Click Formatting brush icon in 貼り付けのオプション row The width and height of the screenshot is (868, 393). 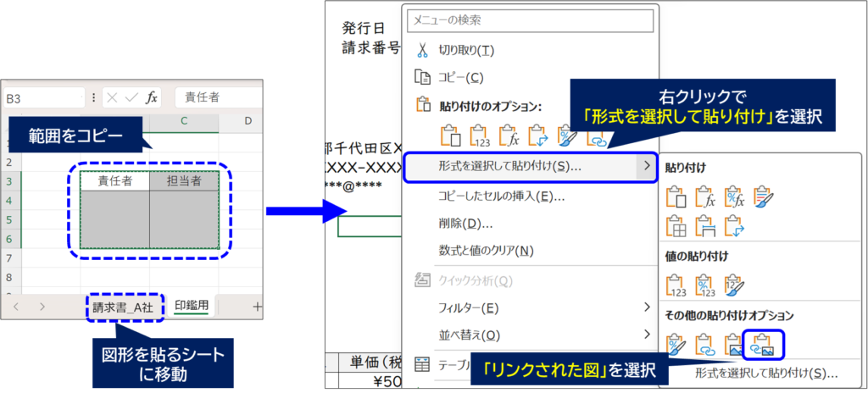(x=567, y=136)
